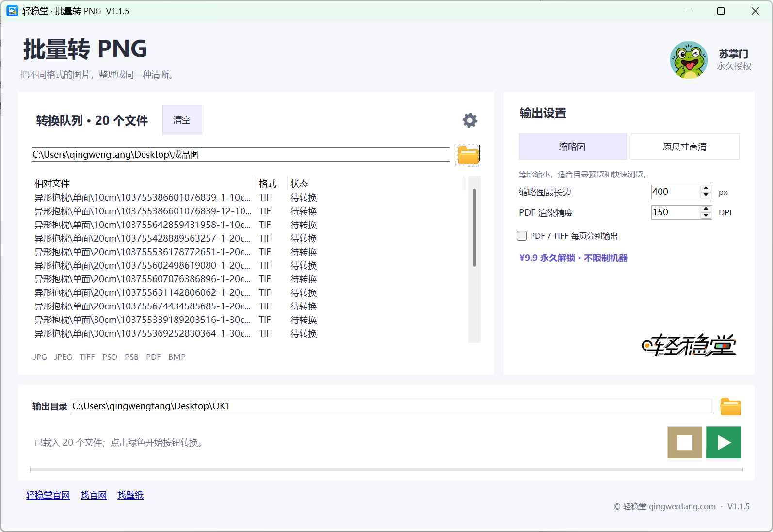Image resolution: width=773 pixels, height=532 pixels.
Task: Open the 找官网 link
Action: click(94, 495)
